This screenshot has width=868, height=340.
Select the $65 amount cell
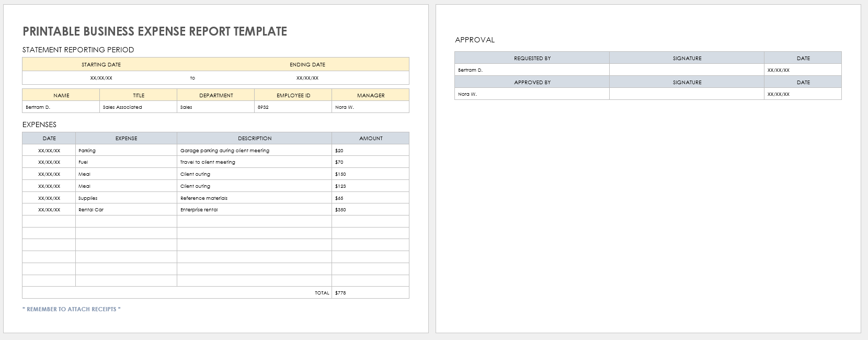coord(371,198)
